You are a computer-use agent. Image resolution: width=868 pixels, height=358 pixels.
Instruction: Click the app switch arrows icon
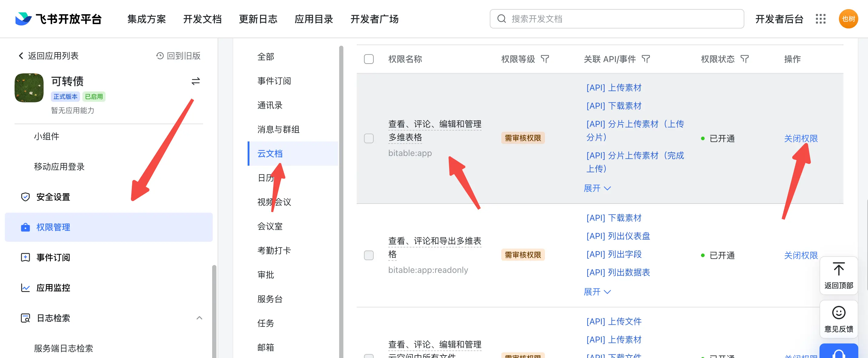[196, 81]
